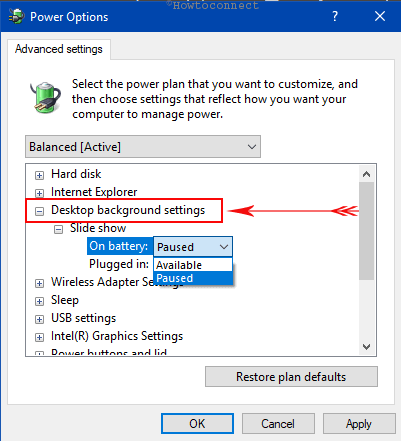Click the green battery plug icon
This screenshot has width=401, height=441.
pyautogui.click(x=45, y=98)
